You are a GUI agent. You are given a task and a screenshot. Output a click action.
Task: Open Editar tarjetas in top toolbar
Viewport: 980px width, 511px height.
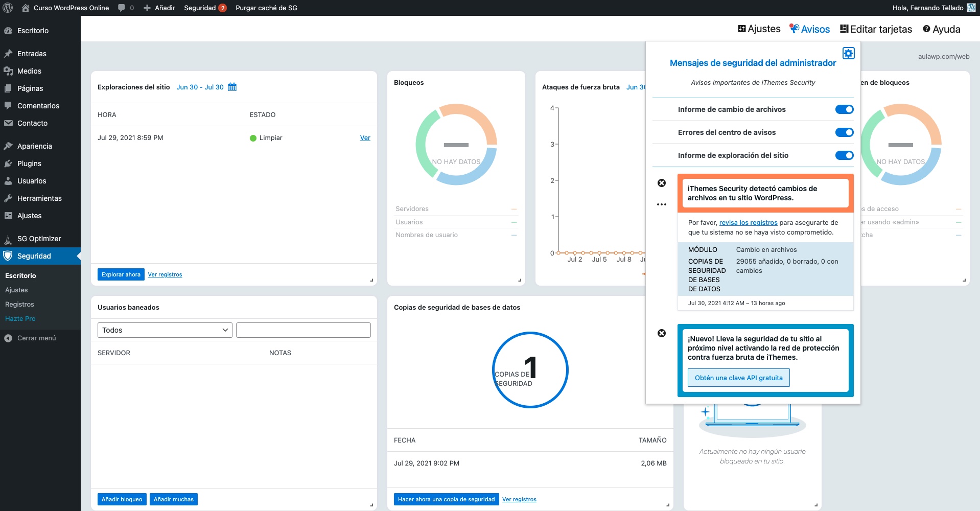(x=876, y=29)
